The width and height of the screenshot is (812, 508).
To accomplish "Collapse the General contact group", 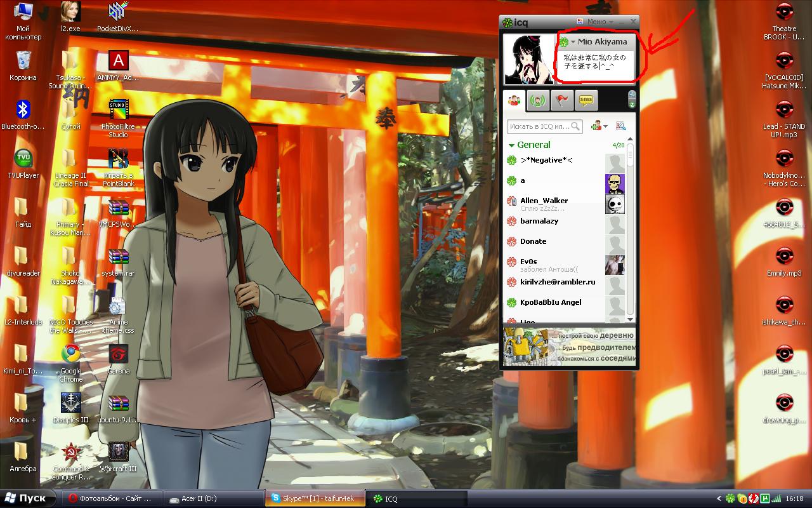I will tap(512, 145).
